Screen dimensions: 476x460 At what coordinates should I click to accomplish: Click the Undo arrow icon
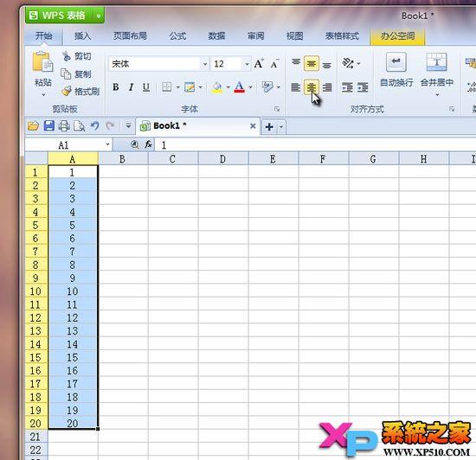point(94,125)
